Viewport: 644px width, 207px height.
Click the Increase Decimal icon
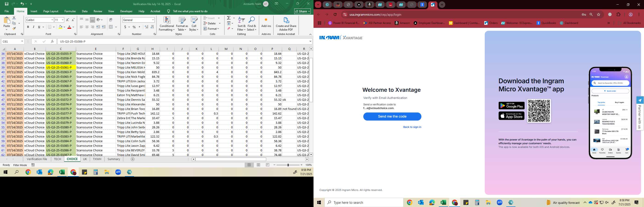point(146,27)
